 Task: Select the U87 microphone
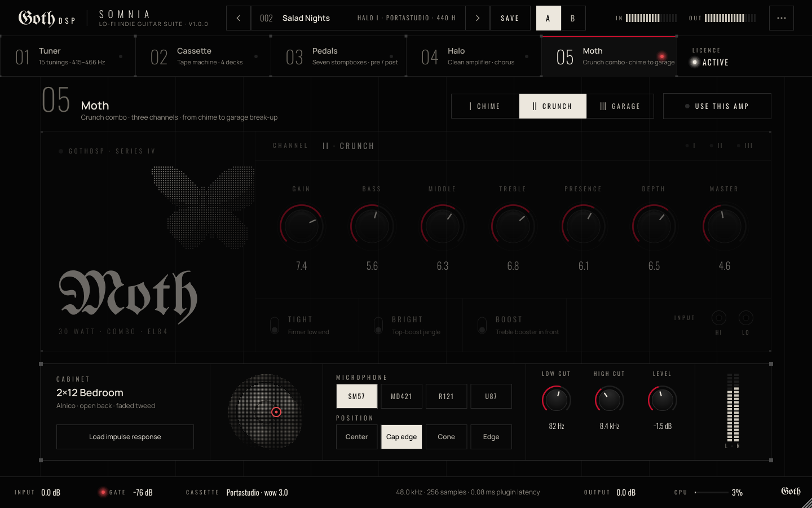[x=491, y=396]
